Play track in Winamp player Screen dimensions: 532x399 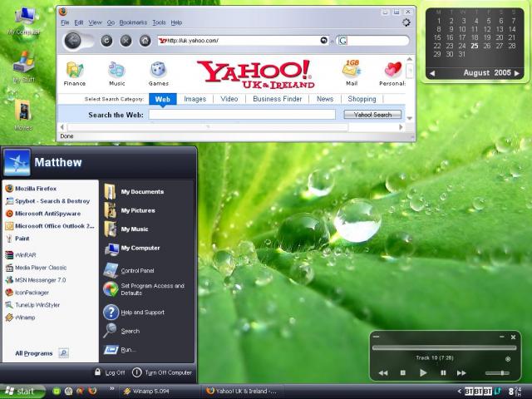(x=423, y=373)
